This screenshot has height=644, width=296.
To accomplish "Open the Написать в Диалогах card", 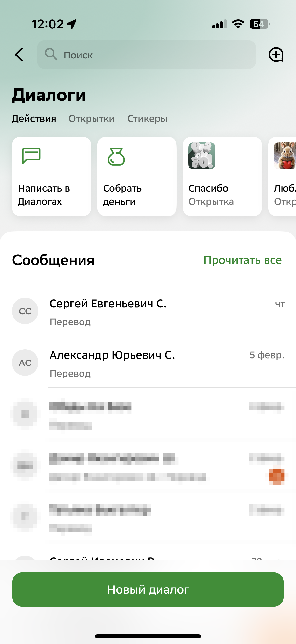I will 52,177.
